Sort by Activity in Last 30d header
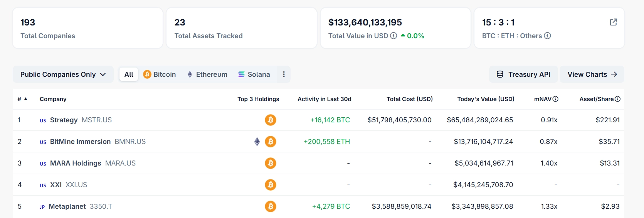 [325, 99]
